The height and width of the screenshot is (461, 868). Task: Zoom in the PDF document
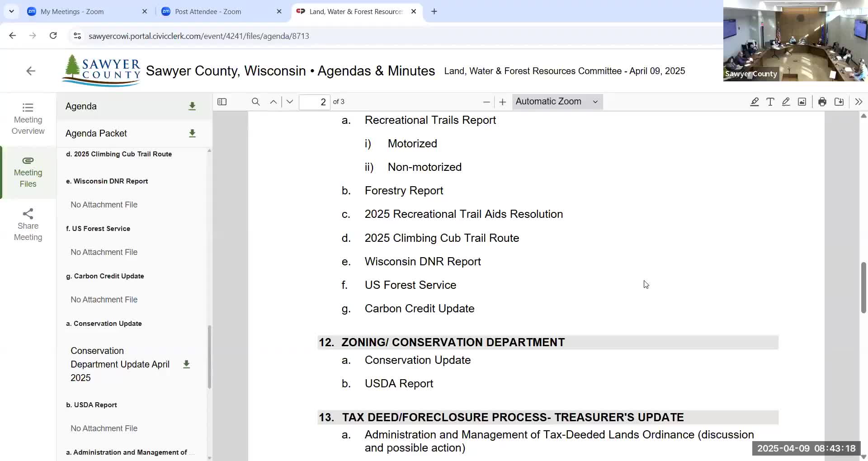click(x=502, y=102)
